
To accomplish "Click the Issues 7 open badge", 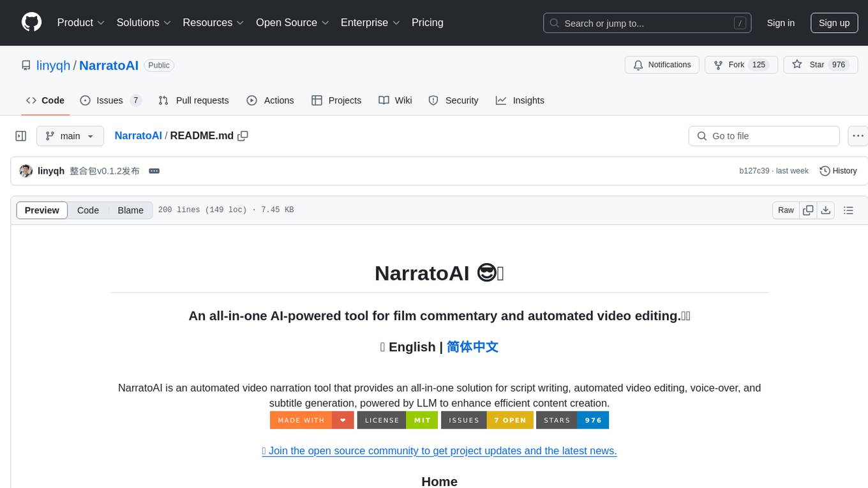I will pyautogui.click(x=487, y=420).
